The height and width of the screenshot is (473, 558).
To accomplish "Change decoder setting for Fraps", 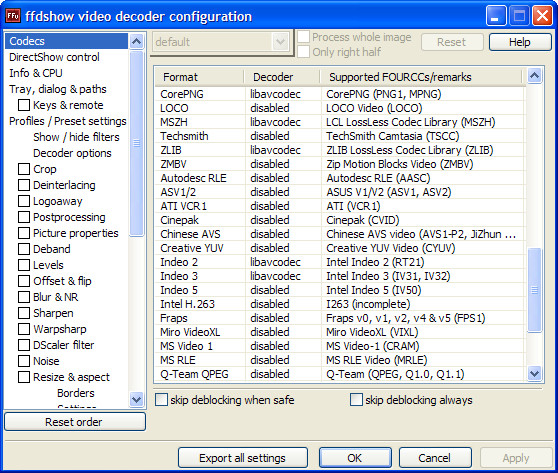I will [x=270, y=318].
